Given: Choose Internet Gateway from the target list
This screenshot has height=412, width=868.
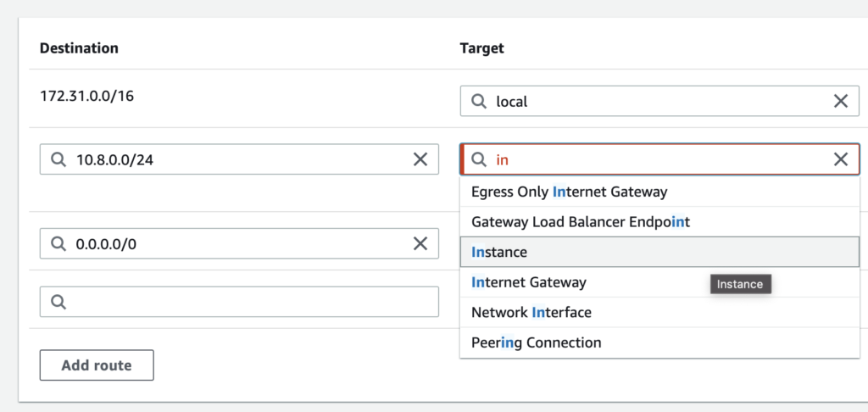Looking at the screenshot, I should click(659, 282).
